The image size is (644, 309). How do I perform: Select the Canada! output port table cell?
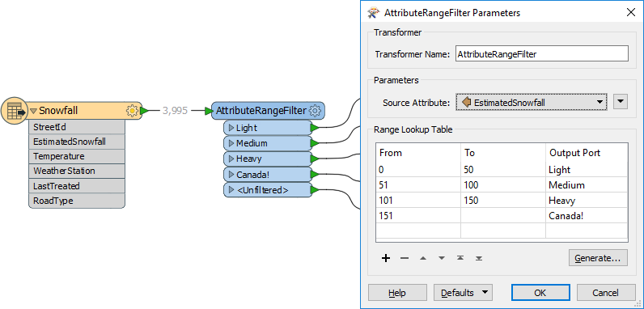[x=587, y=216]
